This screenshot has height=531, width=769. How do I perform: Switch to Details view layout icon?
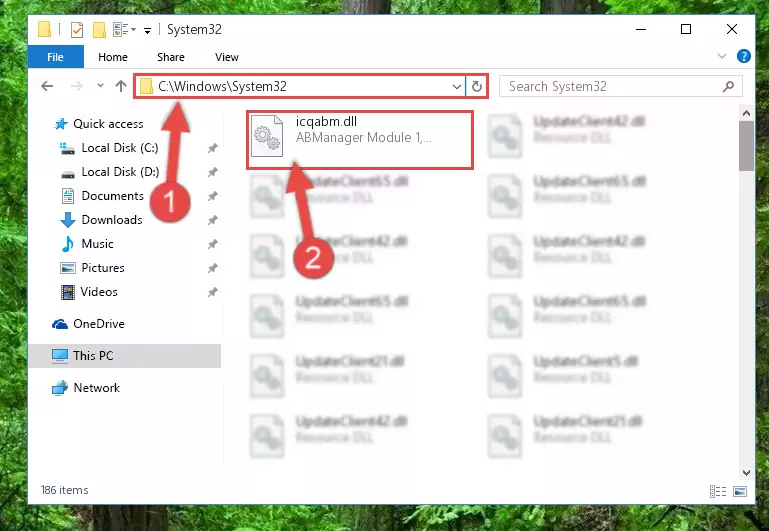(718, 491)
